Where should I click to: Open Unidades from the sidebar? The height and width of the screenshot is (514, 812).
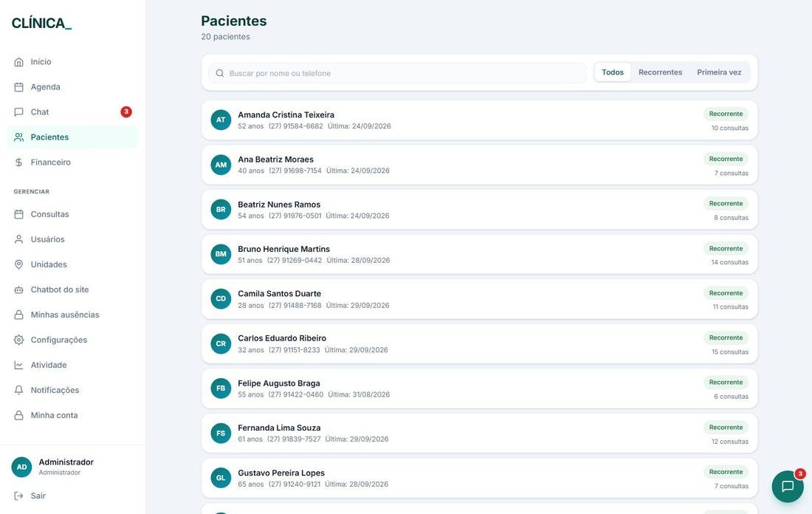click(x=72, y=264)
